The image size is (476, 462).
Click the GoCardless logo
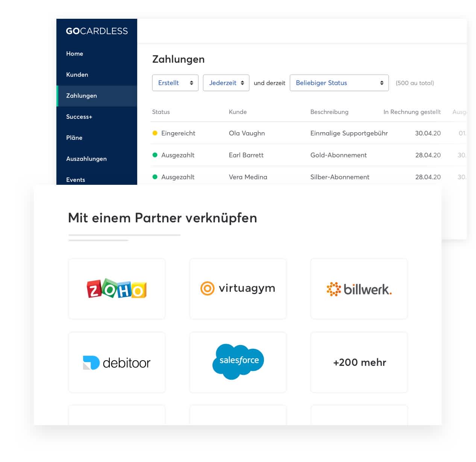click(x=97, y=31)
